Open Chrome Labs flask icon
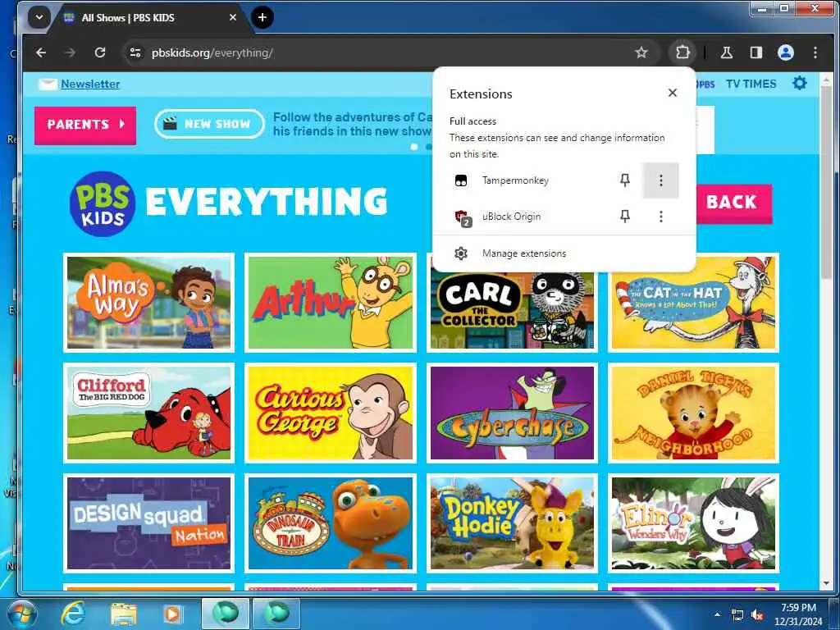The height and width of the screenshot is (630, 840). (726, 52)
